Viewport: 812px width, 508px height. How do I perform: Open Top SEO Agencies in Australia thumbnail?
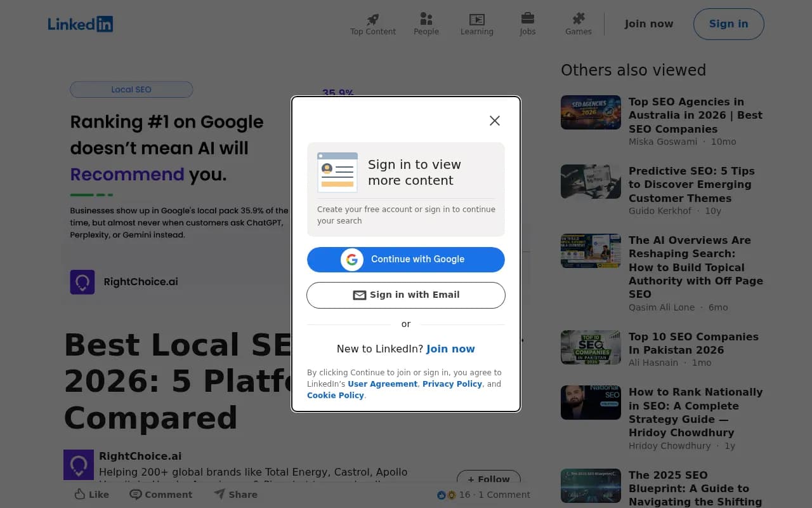(x=591, y=112)
